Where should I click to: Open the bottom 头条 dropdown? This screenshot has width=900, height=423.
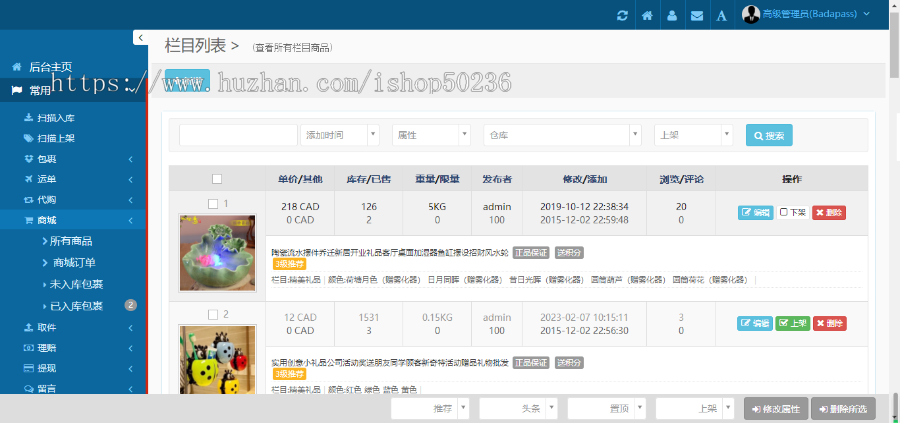tap(518, 409)
